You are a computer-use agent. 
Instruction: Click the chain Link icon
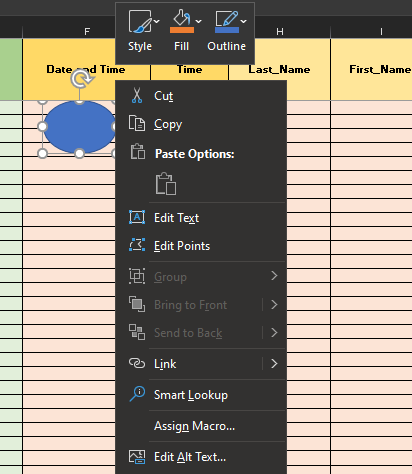tap(137, 363)
